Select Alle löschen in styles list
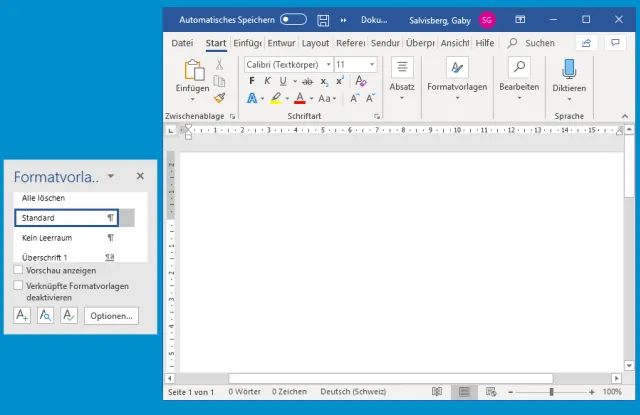 point(42,198)
